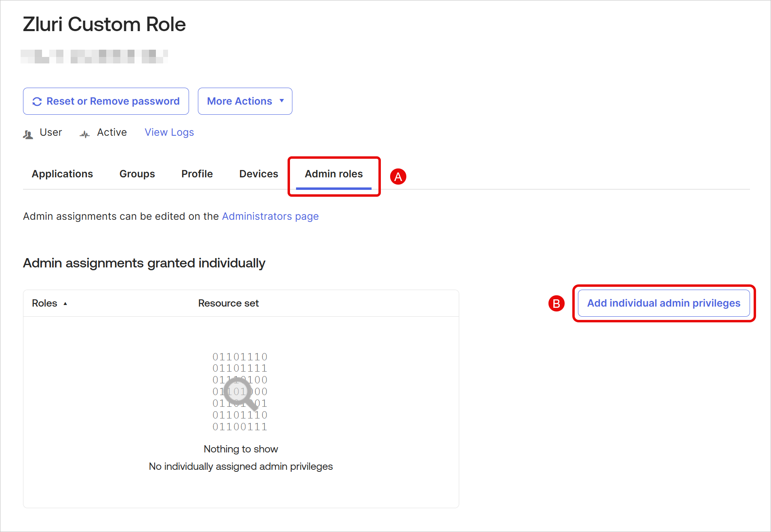The image size is (771, 532).
Task: Select the Devices tab
Action: point(259,174)
